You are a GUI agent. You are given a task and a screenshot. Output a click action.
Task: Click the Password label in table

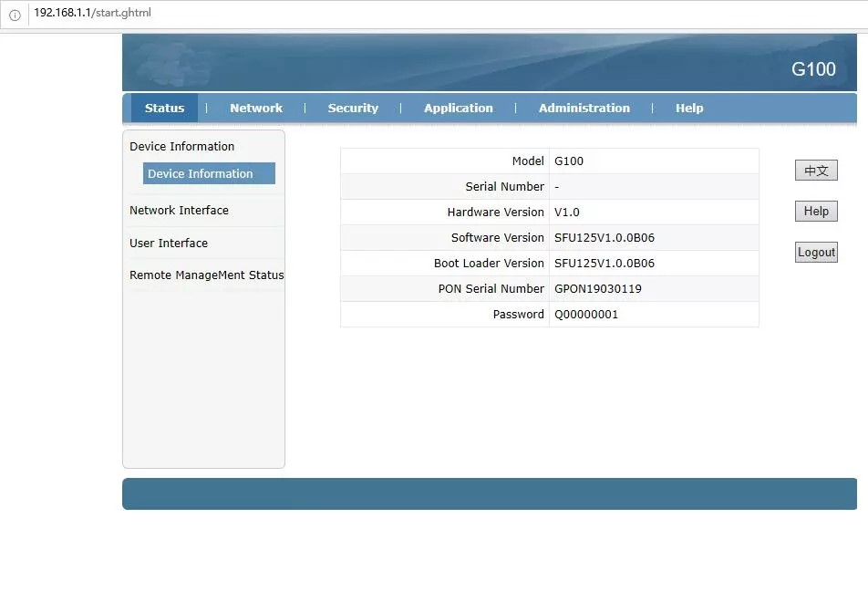click(x=518, y=314)
